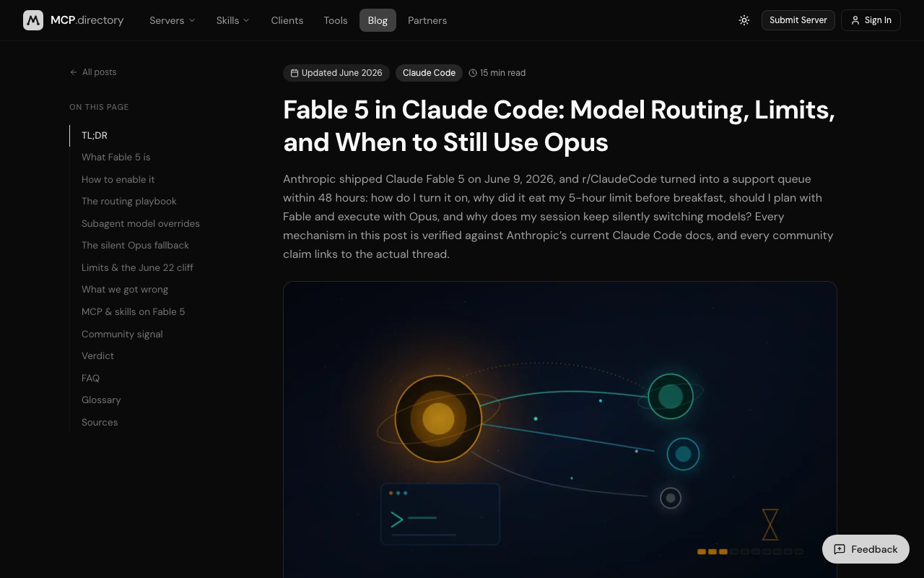
Task: Jump to TL;DR section
Action: tap(95, 135)
